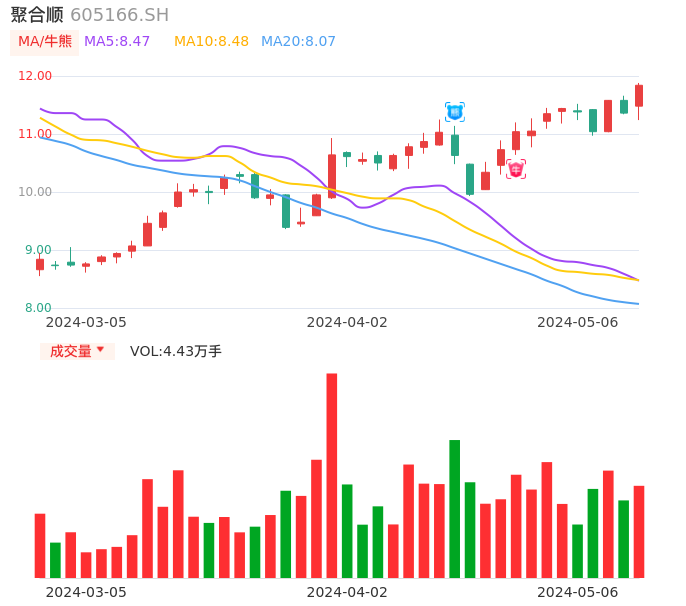Click the 605166.SH stock code
The image size is (686, 606).
(x=119, y=15)
